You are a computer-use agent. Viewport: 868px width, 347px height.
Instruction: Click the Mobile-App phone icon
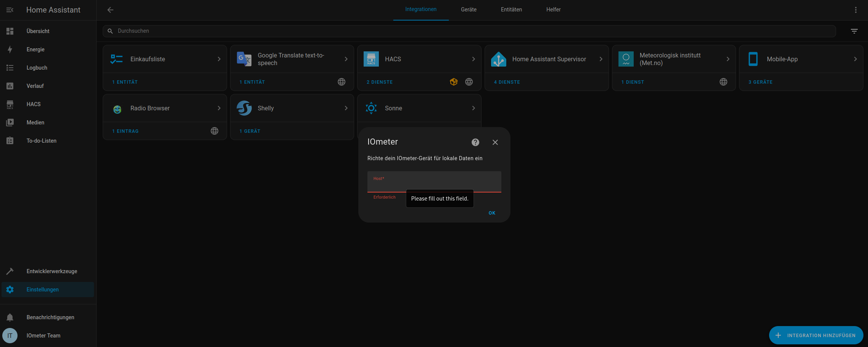753,59
